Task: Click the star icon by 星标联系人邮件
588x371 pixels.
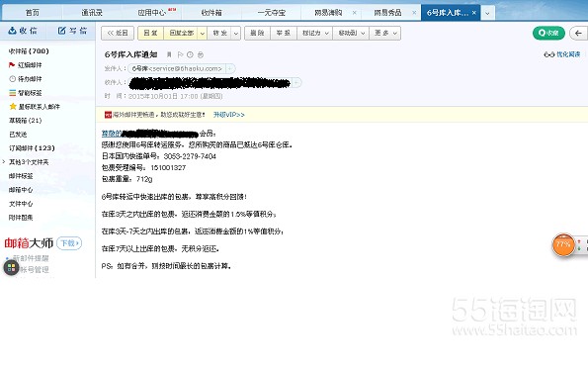Action: [13, 107]
